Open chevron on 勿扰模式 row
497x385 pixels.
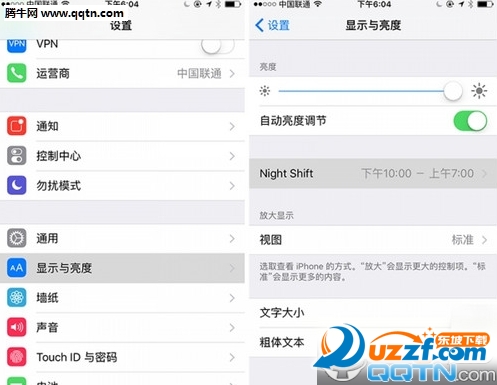coord(232,186)
